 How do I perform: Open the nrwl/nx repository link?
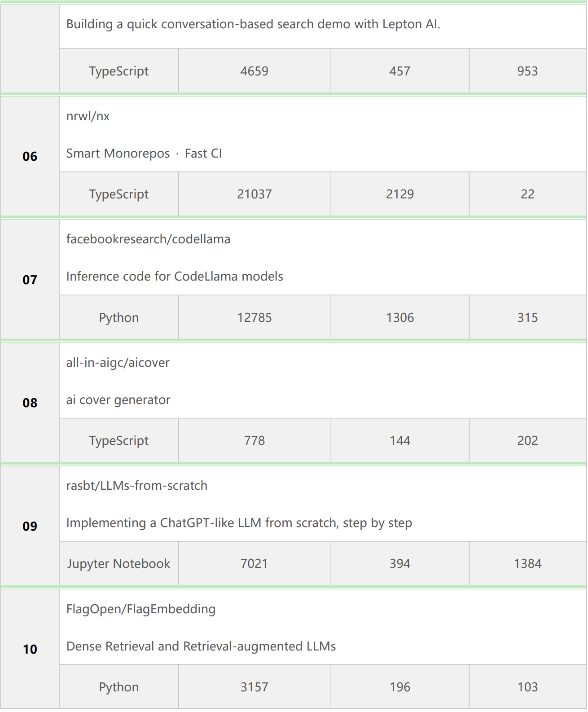(88, 116)
